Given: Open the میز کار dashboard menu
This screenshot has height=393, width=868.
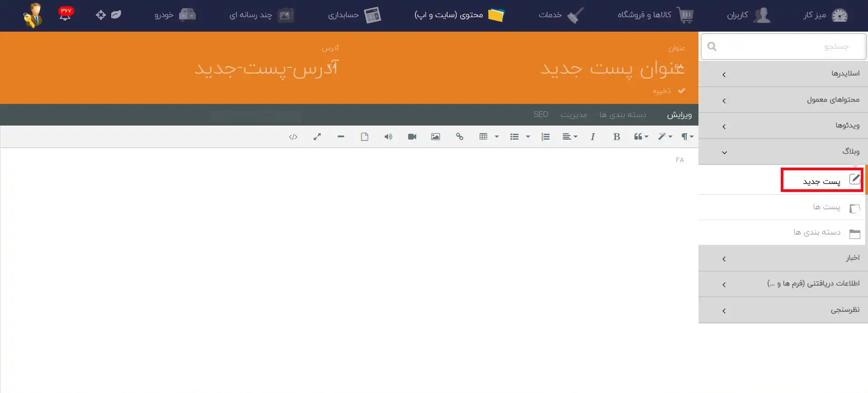Looking at the screenshot, I should click(826, 15).
